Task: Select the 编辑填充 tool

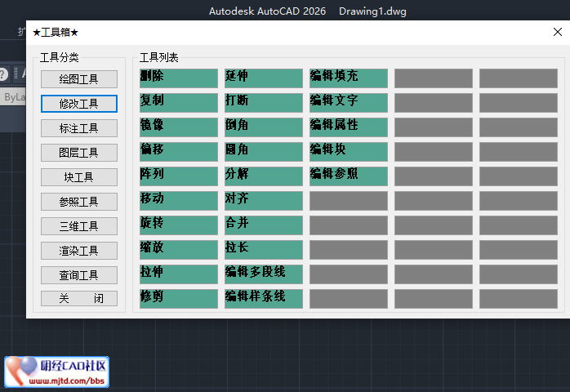Action: click(x=349, y=78)
